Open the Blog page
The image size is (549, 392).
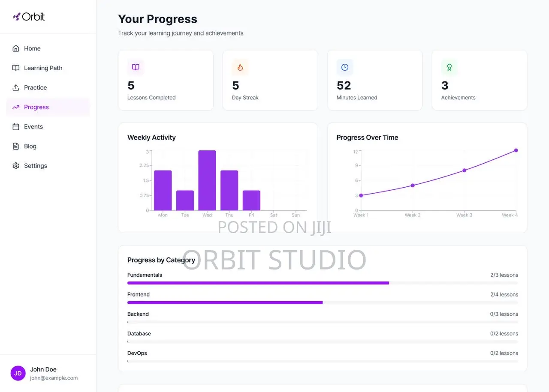coord(48,146)
